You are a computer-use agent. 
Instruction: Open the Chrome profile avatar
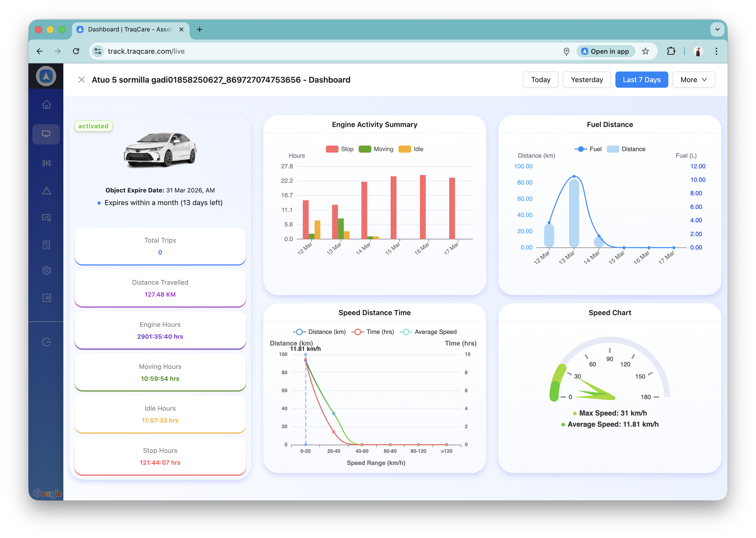tap(698, 51)
